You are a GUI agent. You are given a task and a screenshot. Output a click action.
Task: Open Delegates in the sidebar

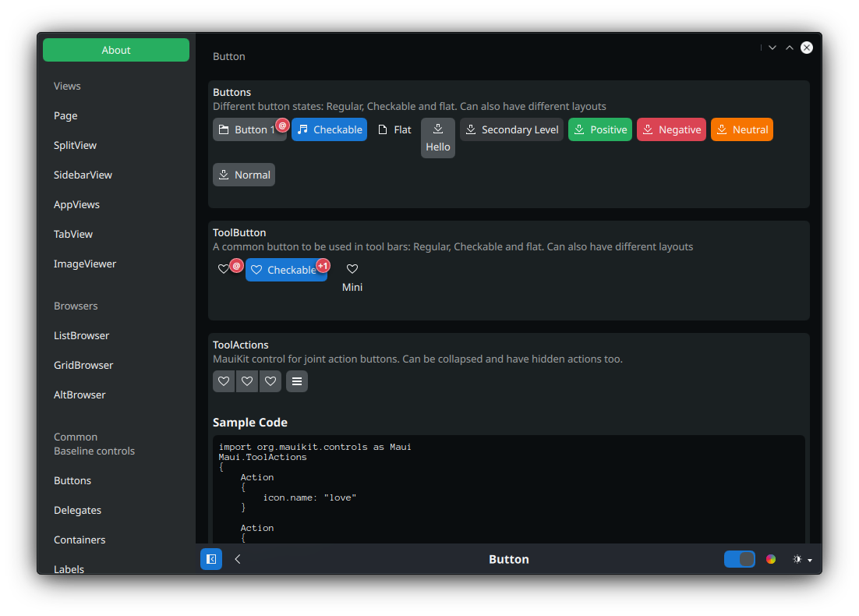(116, 510)
